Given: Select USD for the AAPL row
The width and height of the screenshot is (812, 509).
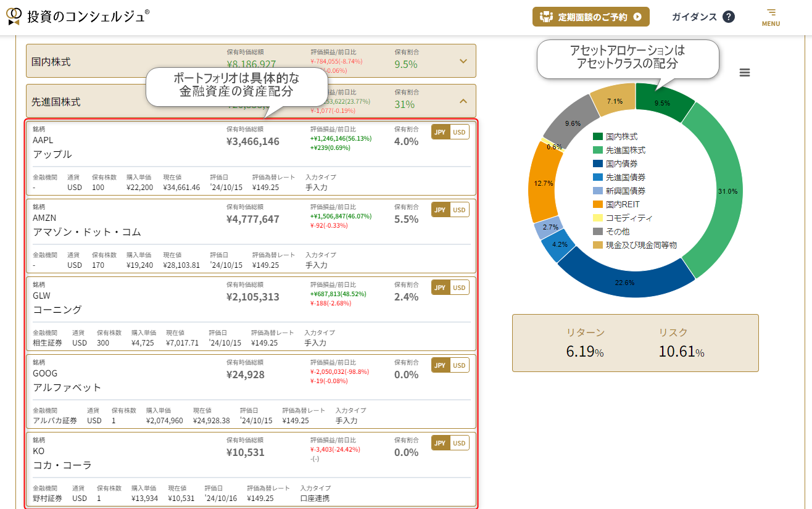Looking at the screenshot, I should click(x=460, y=132).
